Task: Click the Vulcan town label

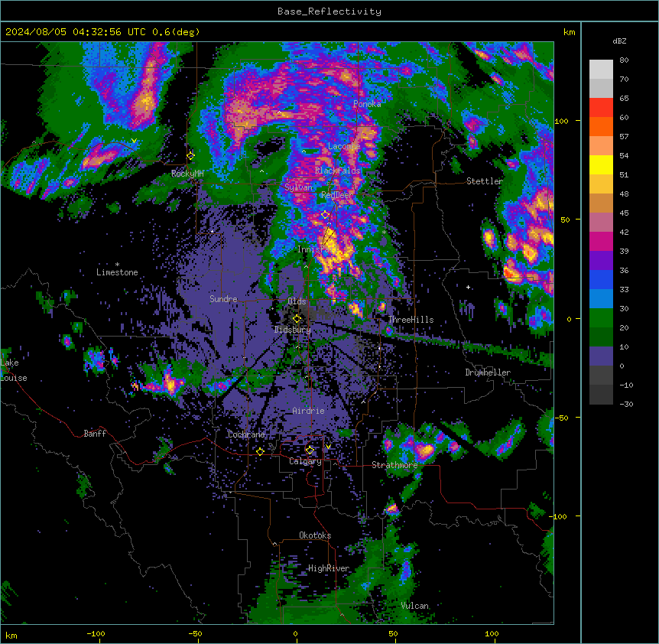Action: (415, 606)
